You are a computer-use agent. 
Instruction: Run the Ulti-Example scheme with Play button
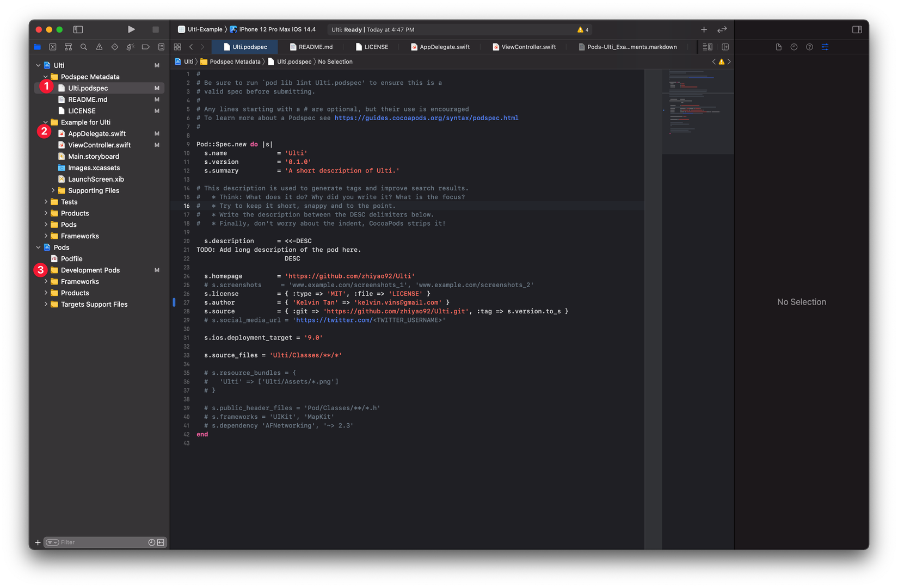click(131, 29)
